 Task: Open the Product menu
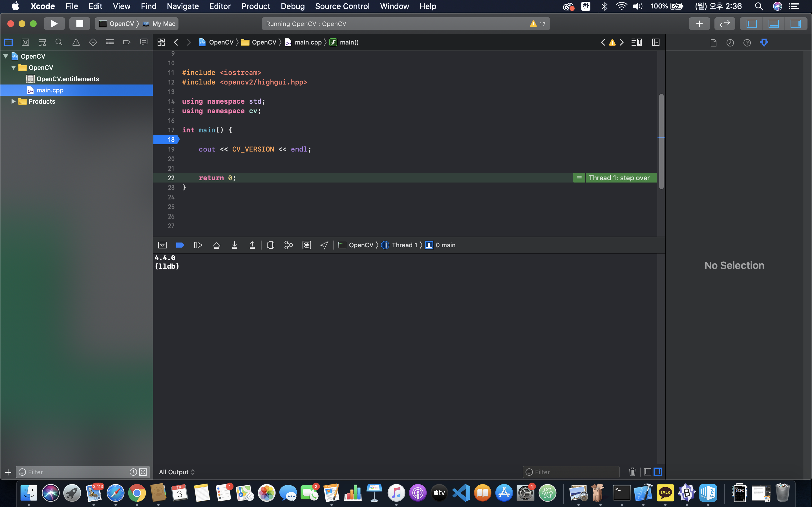pyautogui.click(x=256, y=6)
